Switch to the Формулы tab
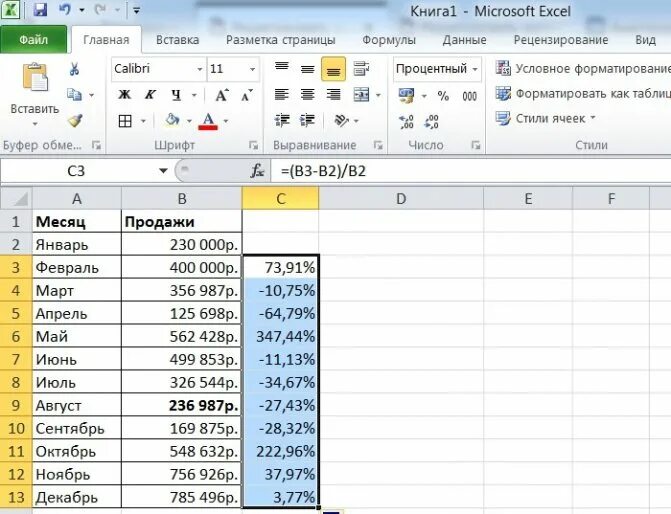This screenshot has height=514, width=671. (x=389, y=40)
